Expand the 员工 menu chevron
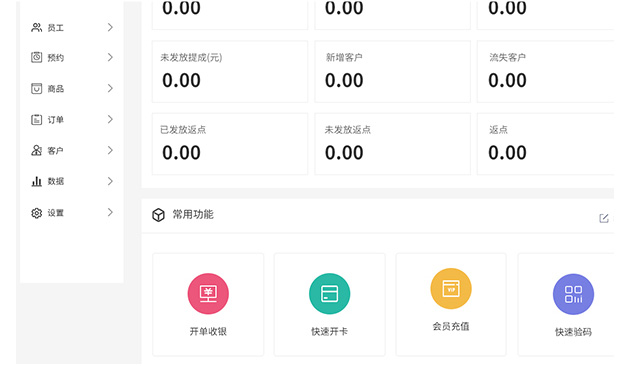 (x=110, y=27)
